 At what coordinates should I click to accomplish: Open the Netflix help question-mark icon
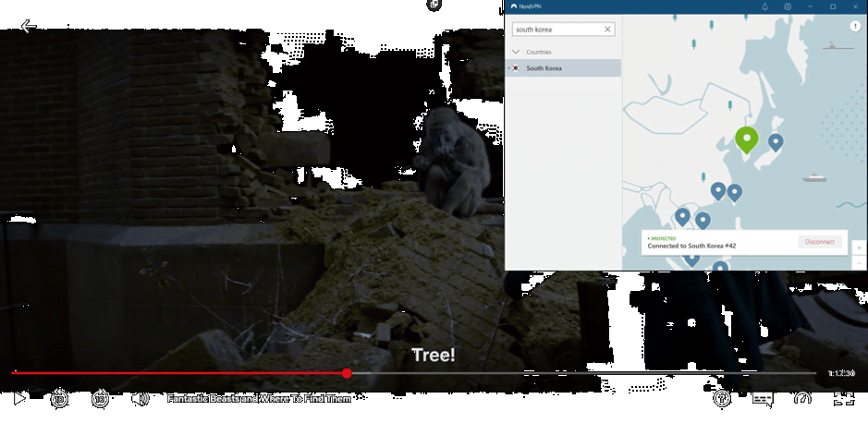tap(722, 398)
